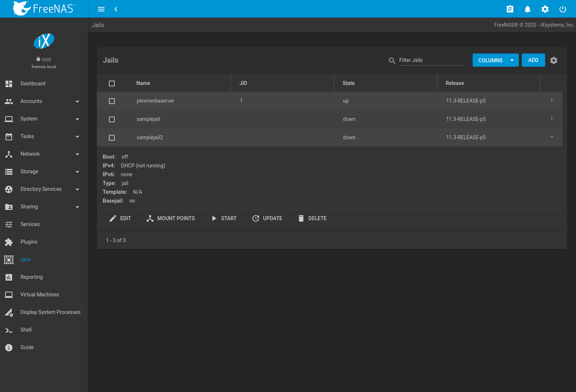The image size is (576, 392).
Task: Open the alerts bell icon
Action: coord(527,9)
